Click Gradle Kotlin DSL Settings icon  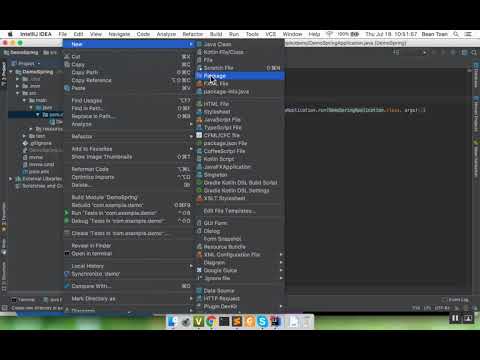coord(199,190)
